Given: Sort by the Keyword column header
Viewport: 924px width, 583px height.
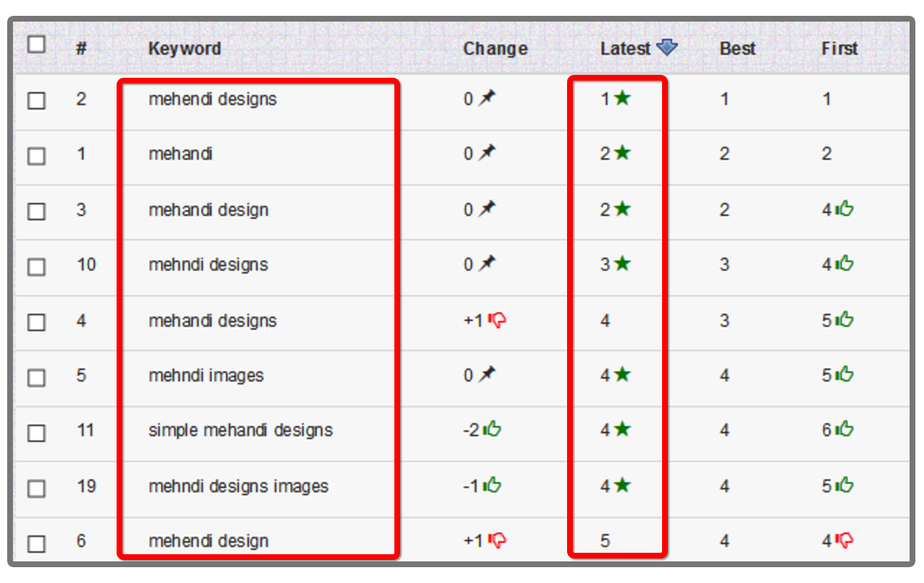Looking at the screenshot, I should tap(184, 49).
